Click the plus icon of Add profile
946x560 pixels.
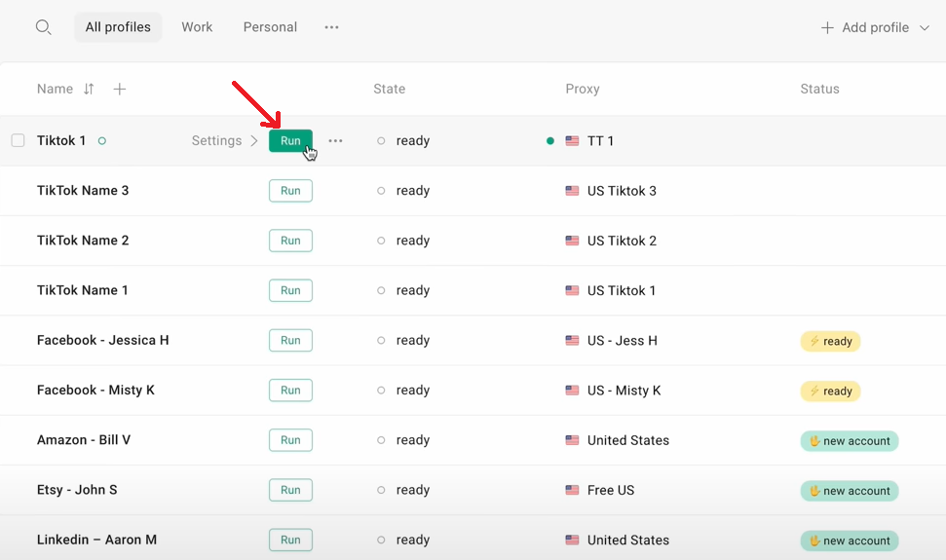tap(827, 27)
